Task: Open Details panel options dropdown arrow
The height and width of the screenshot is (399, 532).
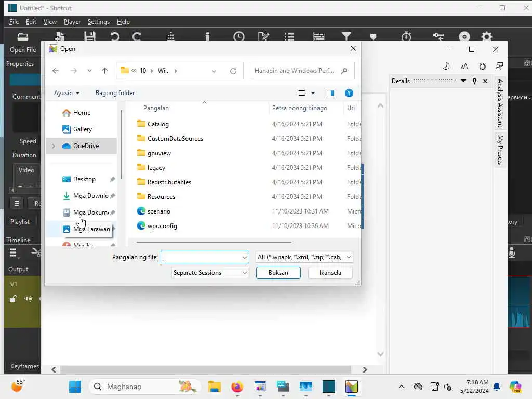Action: coord(463,81)
